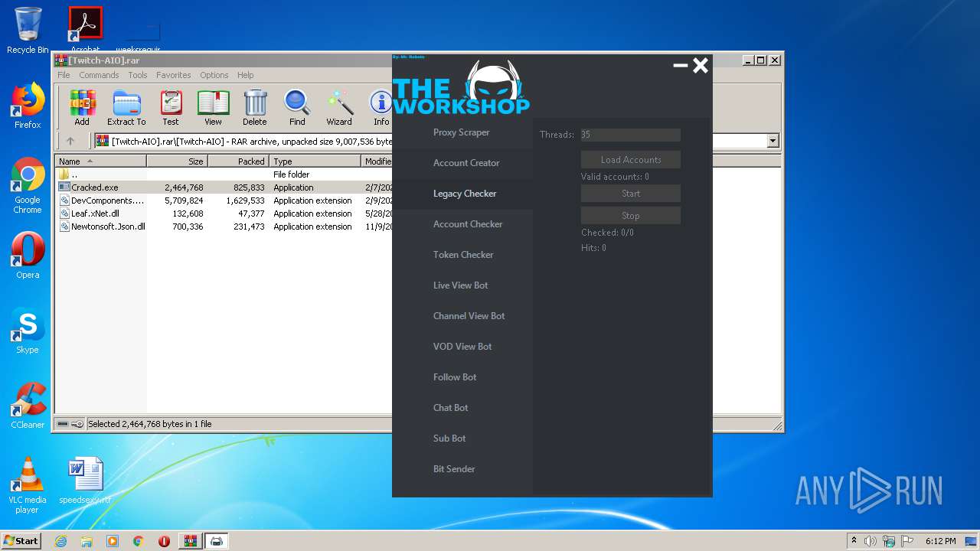Image resolution: width=980 pixels, height=551 pixels.
Task: Sort by Size column header
Action: coord(178,161)
